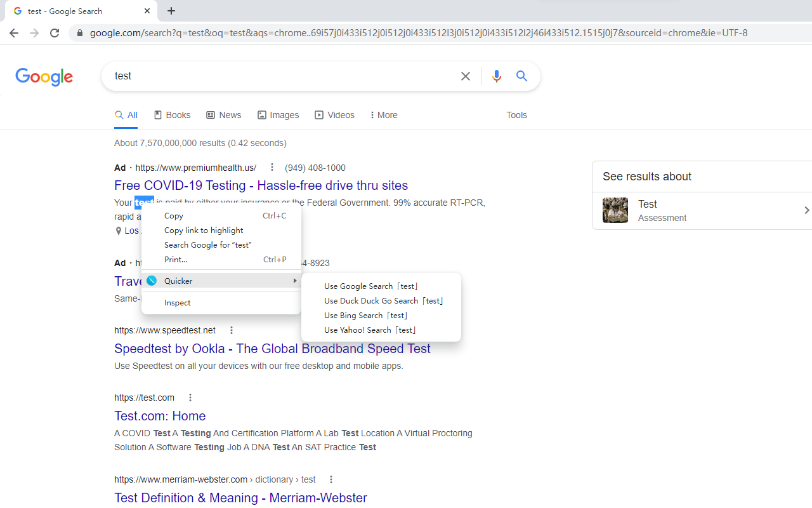Select Use Bing Search [test]

(x=381, y=316)
